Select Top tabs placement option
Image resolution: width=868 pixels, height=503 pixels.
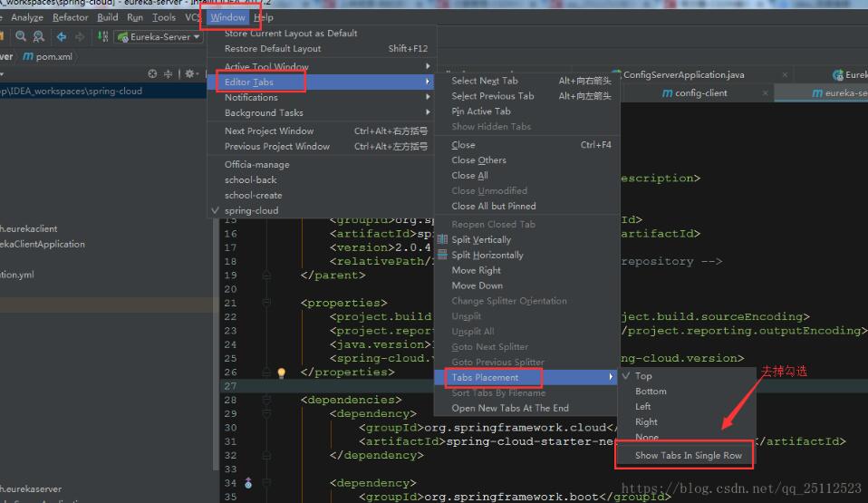pos(643,376)
